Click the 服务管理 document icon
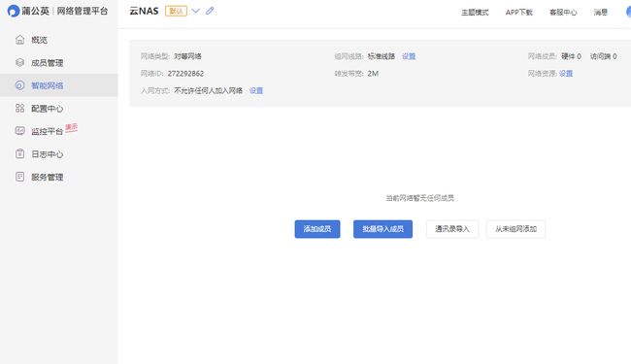The image size is (631, 364). coord(19,177)
